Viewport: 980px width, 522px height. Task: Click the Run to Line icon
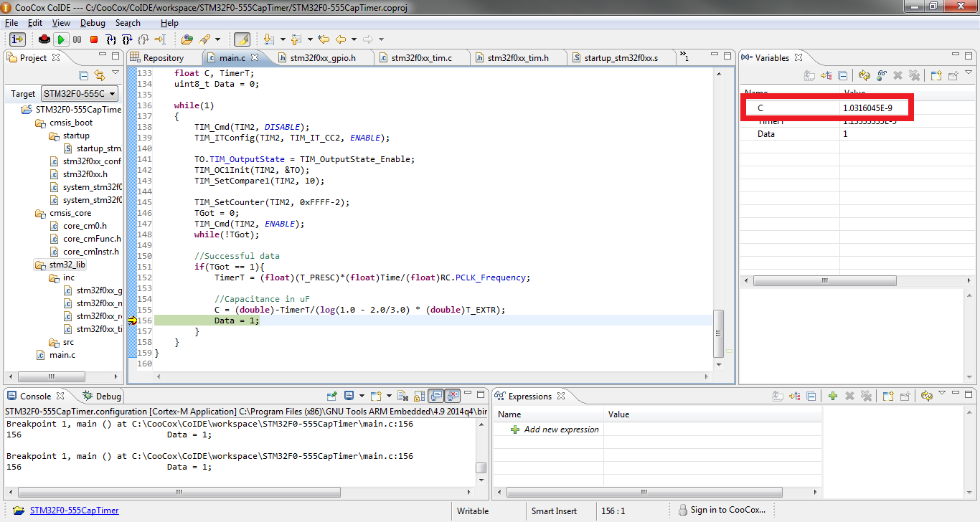click(160, 39)
